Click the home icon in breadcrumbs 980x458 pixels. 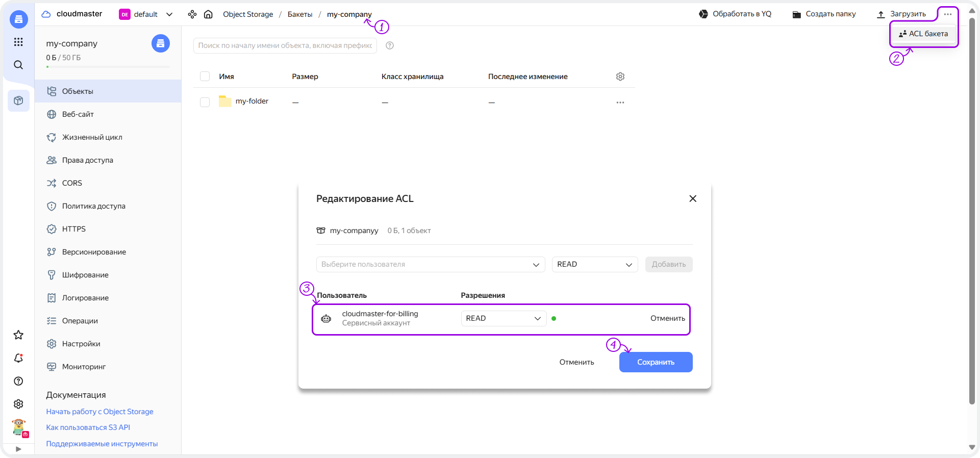click(208, 14)
